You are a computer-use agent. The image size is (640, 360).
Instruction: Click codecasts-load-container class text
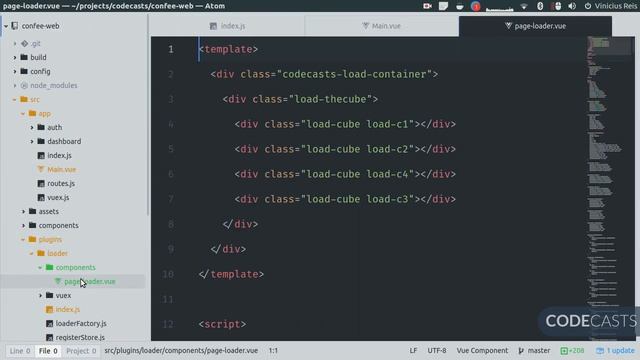(x=354, y=74)
